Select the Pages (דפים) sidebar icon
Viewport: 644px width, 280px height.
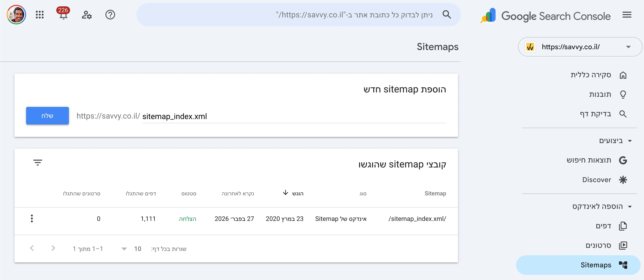(x=623, y=226)
